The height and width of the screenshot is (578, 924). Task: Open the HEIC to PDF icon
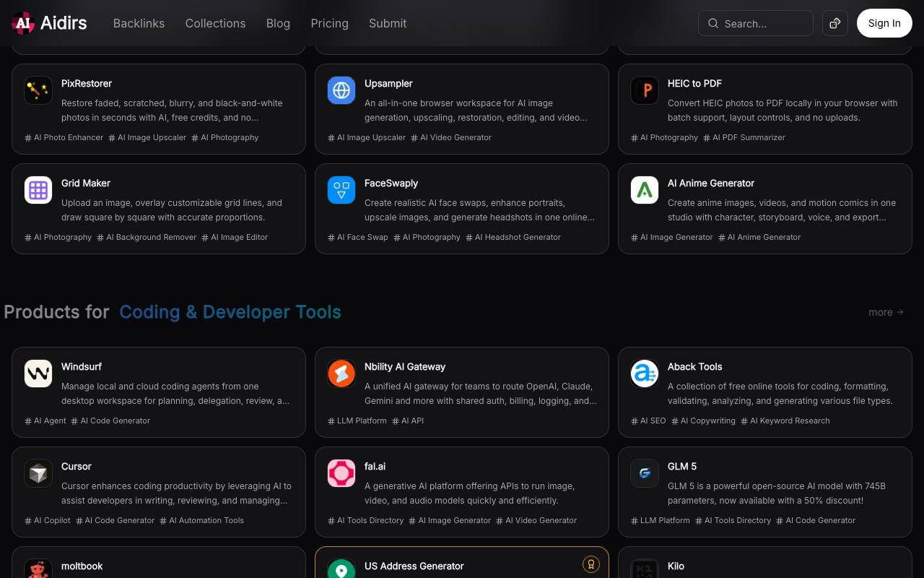645,90
